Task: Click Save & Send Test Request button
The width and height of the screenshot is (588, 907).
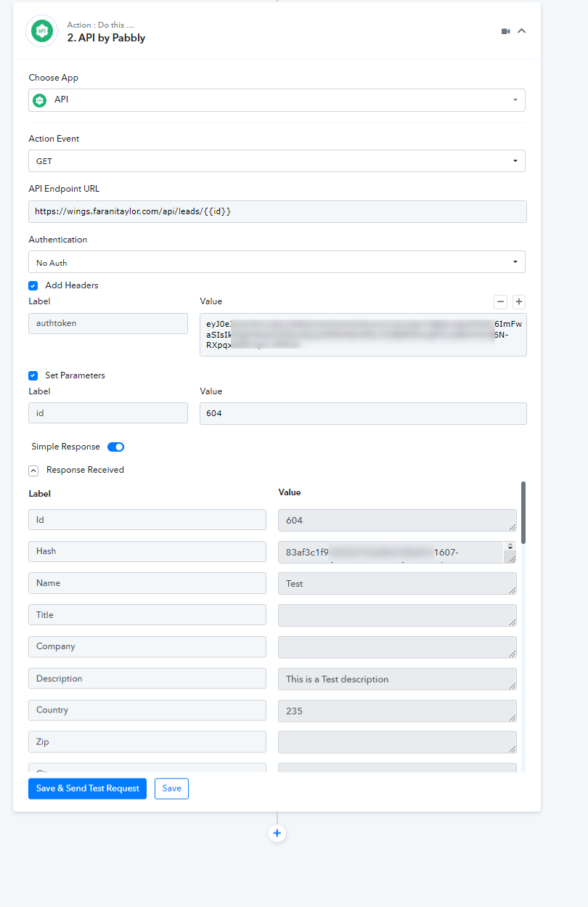Action: point(87,789)
